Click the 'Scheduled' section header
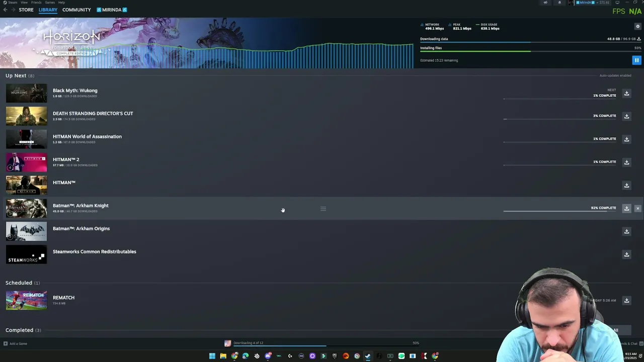 tap(23, 283)
